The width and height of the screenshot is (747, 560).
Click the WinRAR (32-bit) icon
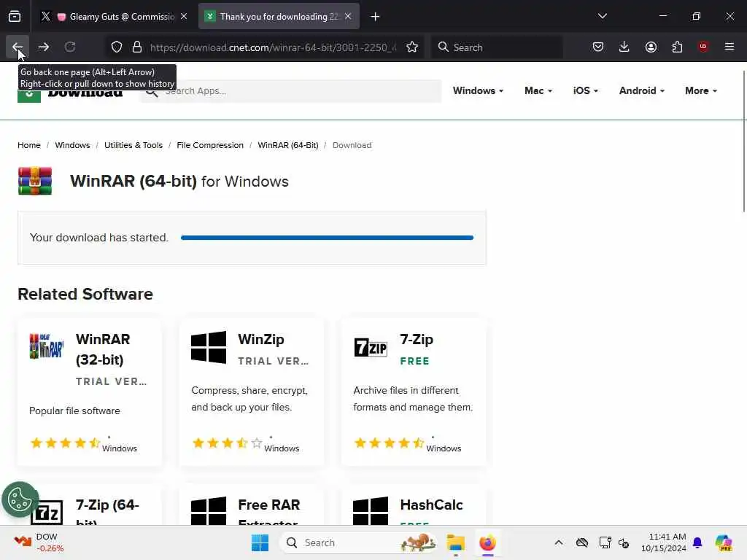pos(46,346)
